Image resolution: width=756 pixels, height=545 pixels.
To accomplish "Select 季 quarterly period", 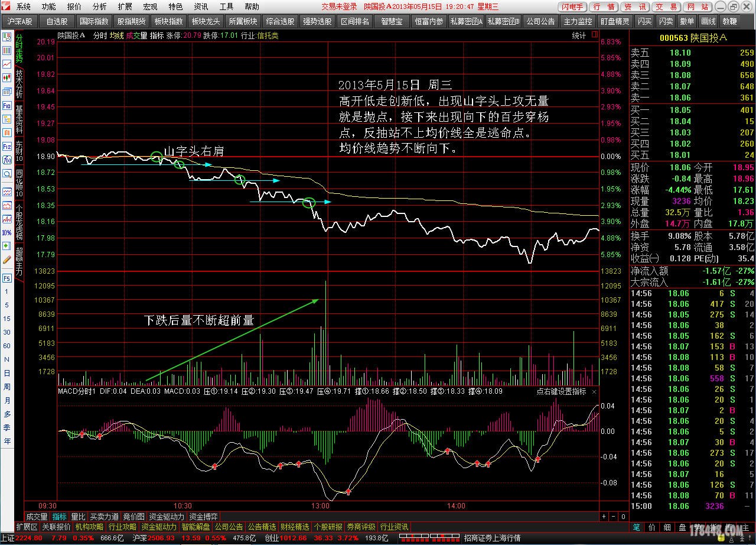I will (x=7, y=427).
